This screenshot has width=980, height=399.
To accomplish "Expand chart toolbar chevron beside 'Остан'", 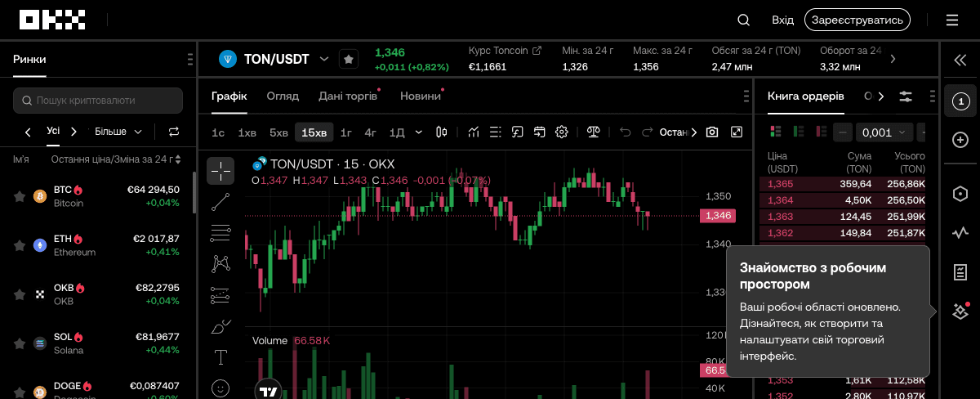I will pyautogui.click(x=694, y=132).
